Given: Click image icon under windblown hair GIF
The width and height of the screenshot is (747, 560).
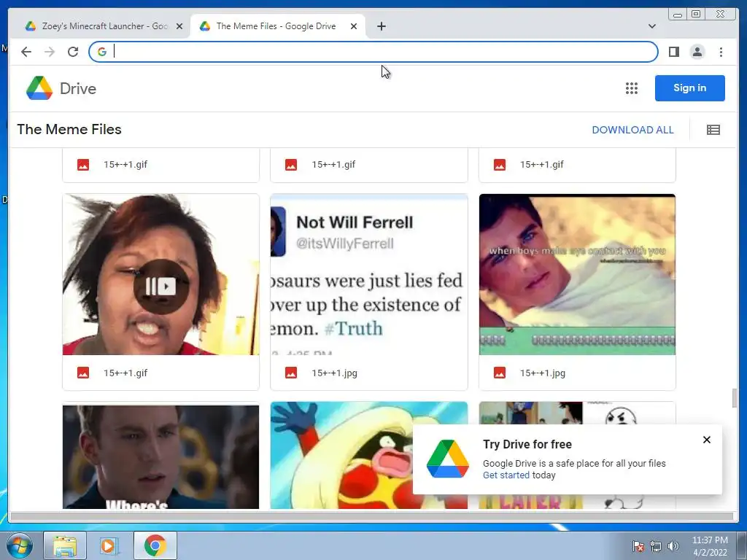Looking at the screenshot, I should [83, 373].
